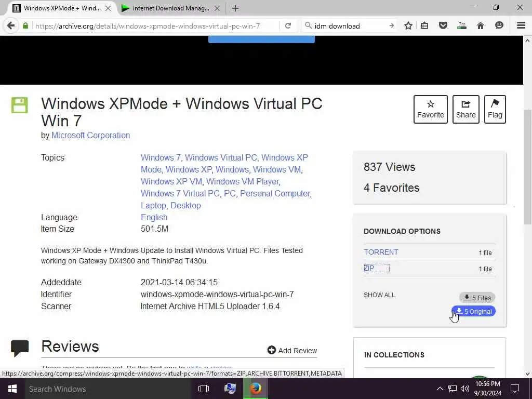Open the Laptop topic link

point(153,205)
